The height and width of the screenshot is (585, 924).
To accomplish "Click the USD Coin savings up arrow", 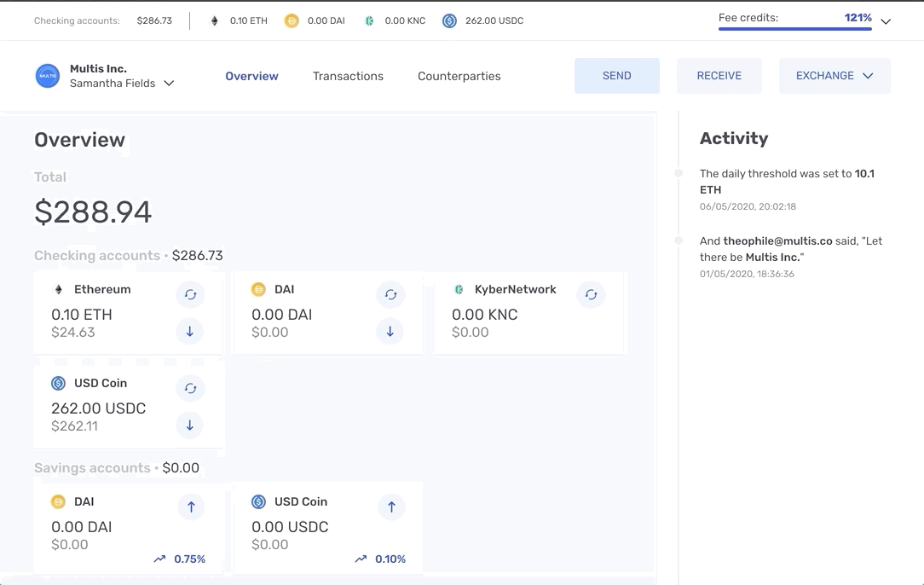I will click(x=391, y=507).
